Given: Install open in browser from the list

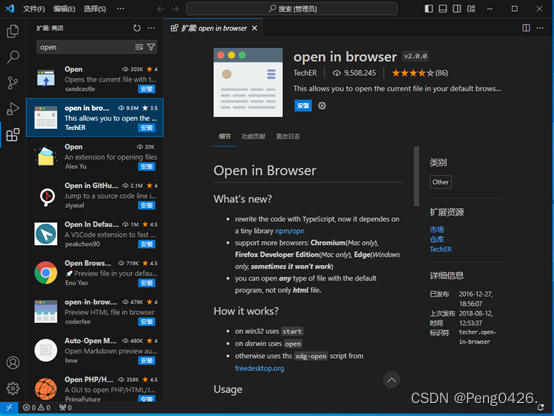Looking at the screenshot, I should [147, 128].
